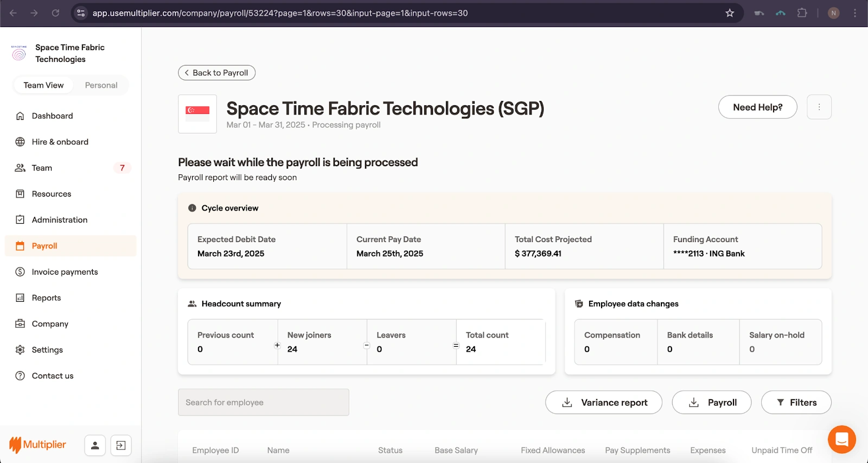Click the Status column header
This screenshot has height=463, width=868.
point(390,451)
